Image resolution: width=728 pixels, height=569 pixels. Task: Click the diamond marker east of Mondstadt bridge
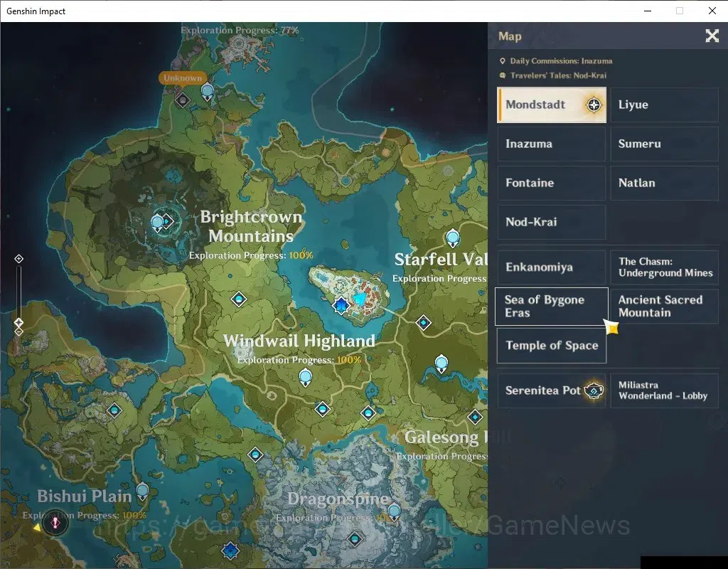pyautogui.click(x=424, y=322)
